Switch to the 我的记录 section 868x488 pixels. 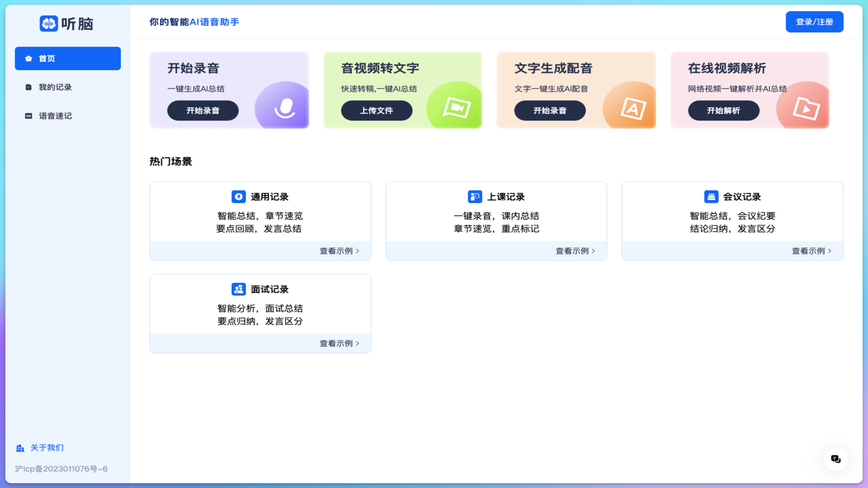(x=54, y=87)
